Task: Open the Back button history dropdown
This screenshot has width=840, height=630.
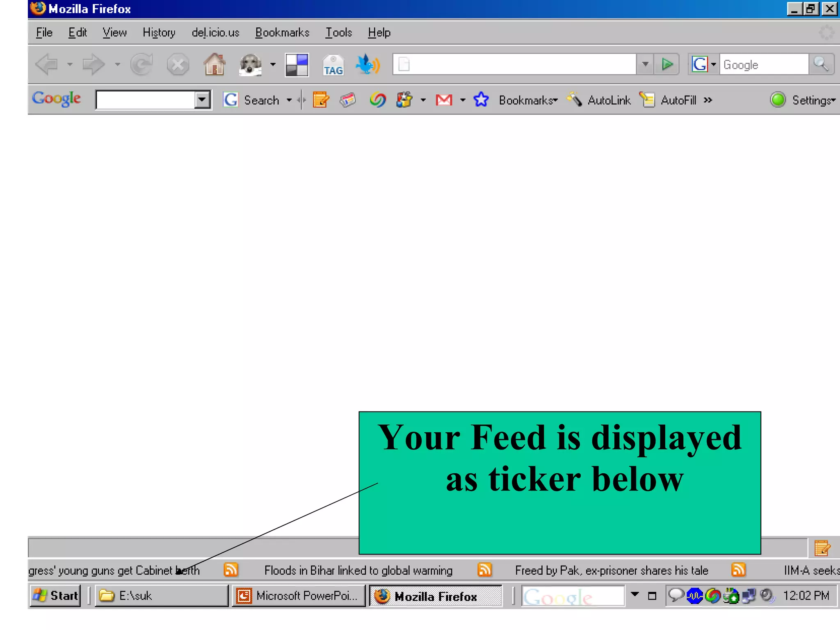Action: [x=70, y=64]
